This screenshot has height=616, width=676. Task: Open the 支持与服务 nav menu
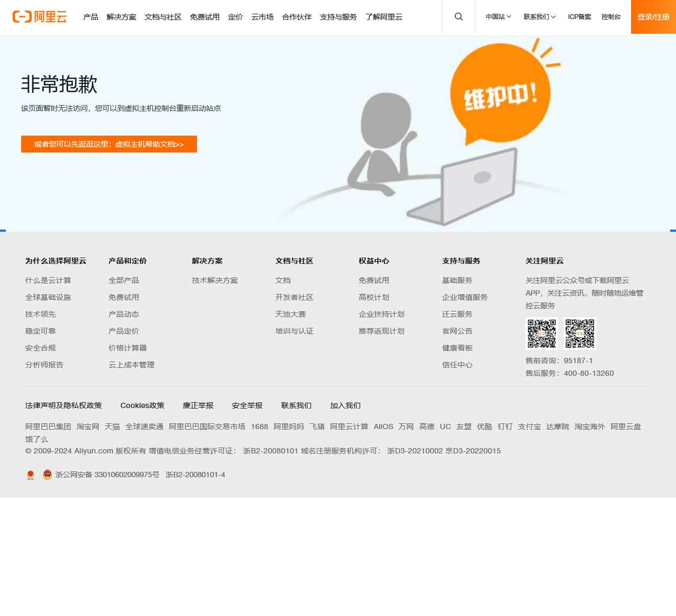339,17
